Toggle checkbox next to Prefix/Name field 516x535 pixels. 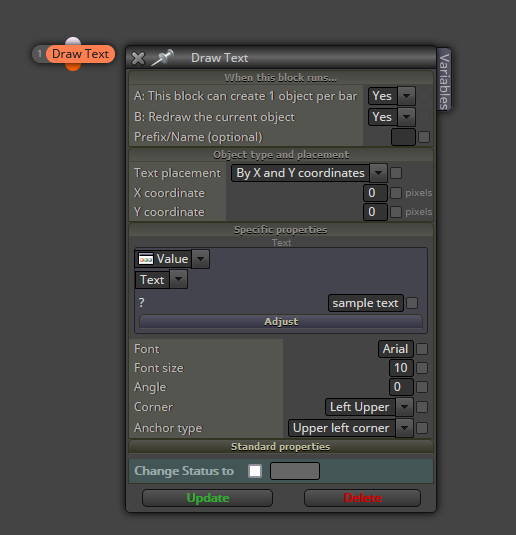[x=424, y=137]
